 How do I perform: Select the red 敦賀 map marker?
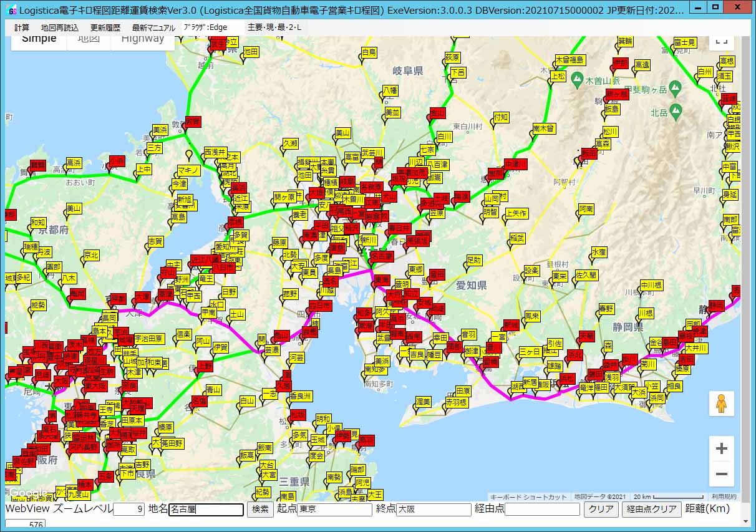192,123
